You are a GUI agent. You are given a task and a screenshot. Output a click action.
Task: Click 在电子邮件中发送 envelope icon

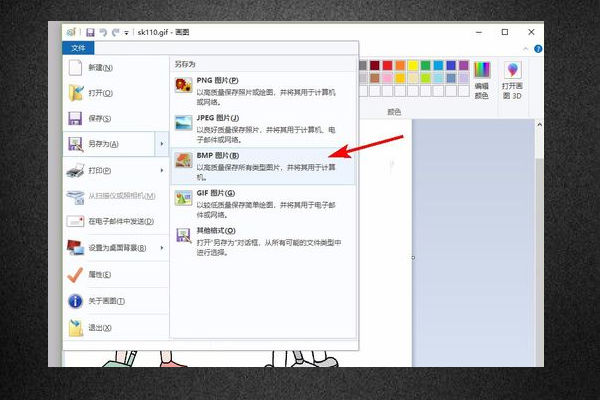click(75, 221)
